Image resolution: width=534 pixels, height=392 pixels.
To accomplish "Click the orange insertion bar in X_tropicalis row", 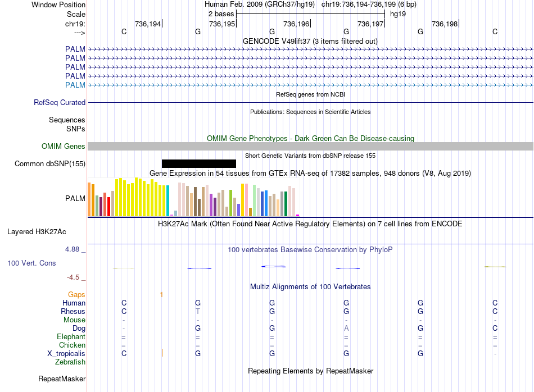I will point(162,353).
